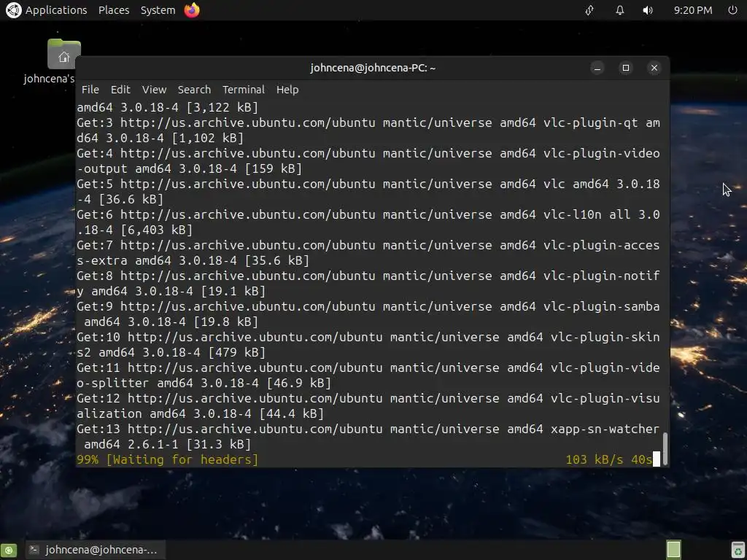
Task: Open the power session icon
Action: [x=732, y=10]
